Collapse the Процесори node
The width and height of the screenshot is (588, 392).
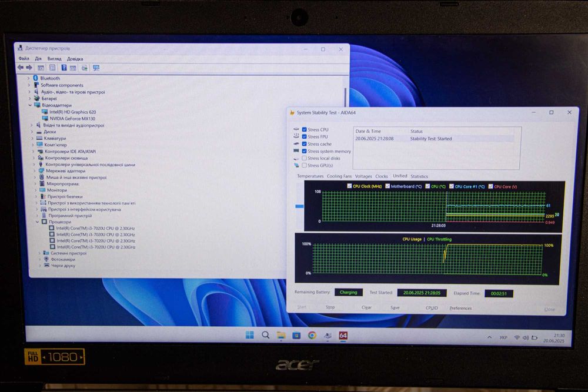37,222
